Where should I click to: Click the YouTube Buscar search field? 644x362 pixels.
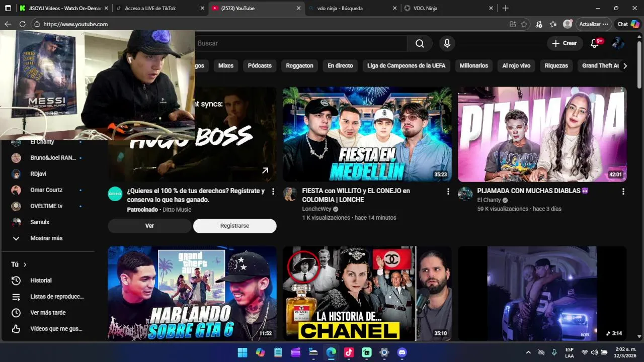coord(301,43)
